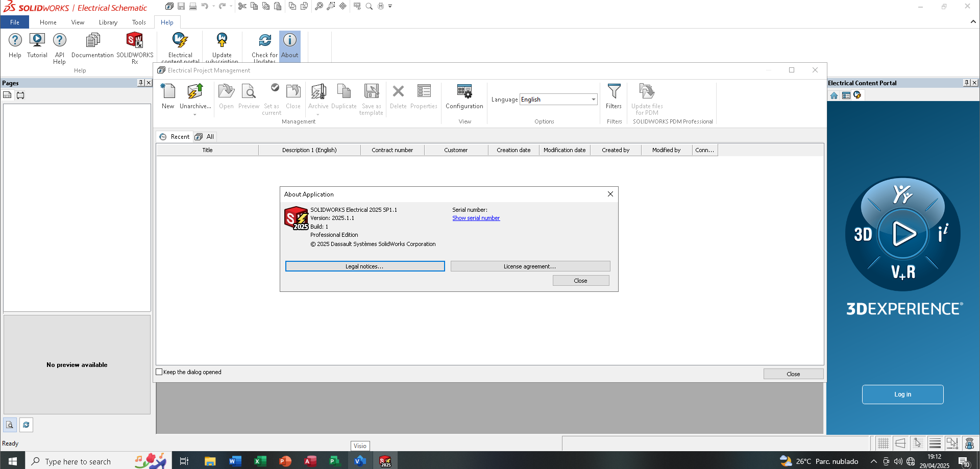Open the License agreement button
The width and height of the screenshot is (980, 469).
pyautogui.click(x=530, y=266)
